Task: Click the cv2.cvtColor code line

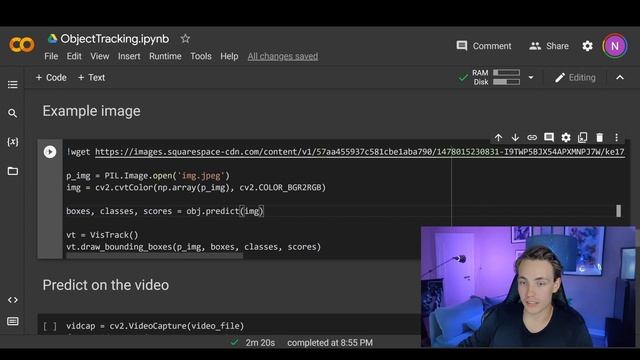Action: point(196,187)
